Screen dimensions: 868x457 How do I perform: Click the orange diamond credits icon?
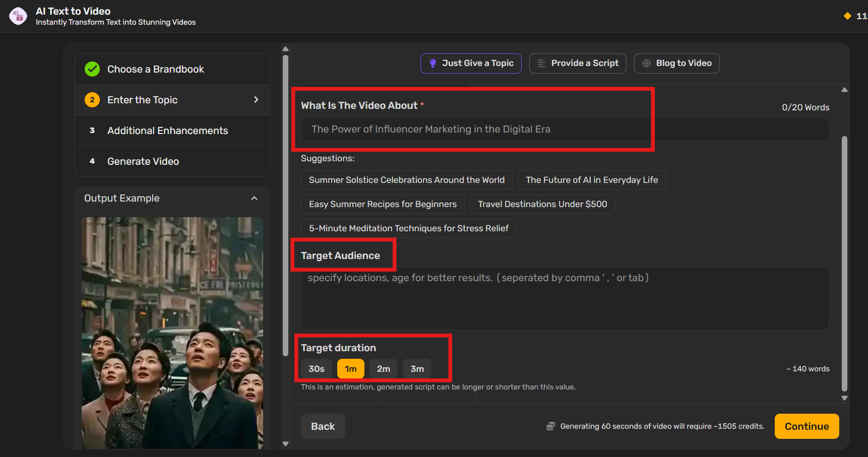[847, 16]
